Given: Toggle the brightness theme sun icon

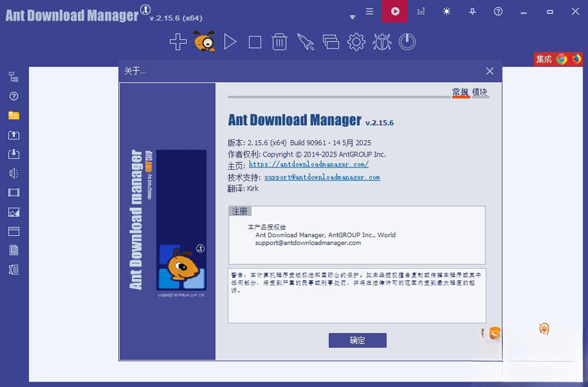Looking at the screenshot, I should [x=446, y=12].
